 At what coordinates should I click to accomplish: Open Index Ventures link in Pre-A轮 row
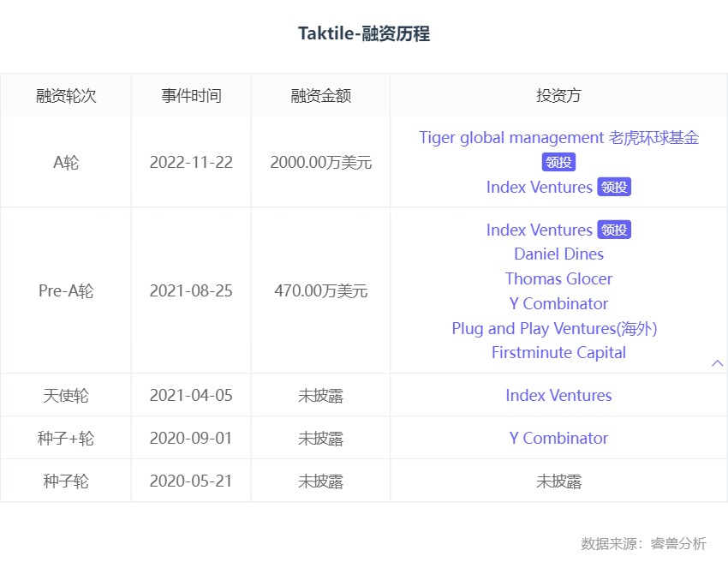point(539,230)
